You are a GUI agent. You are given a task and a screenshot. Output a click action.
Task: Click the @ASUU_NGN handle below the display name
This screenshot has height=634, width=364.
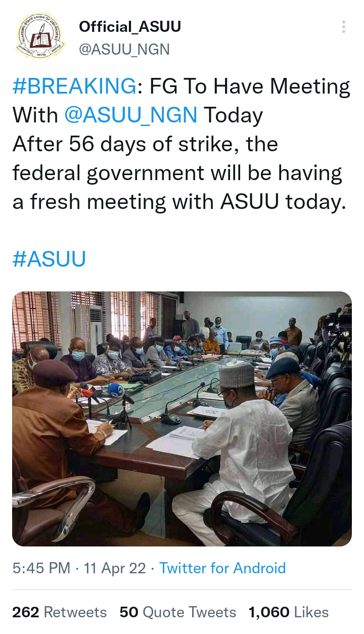tap(124, 49)
